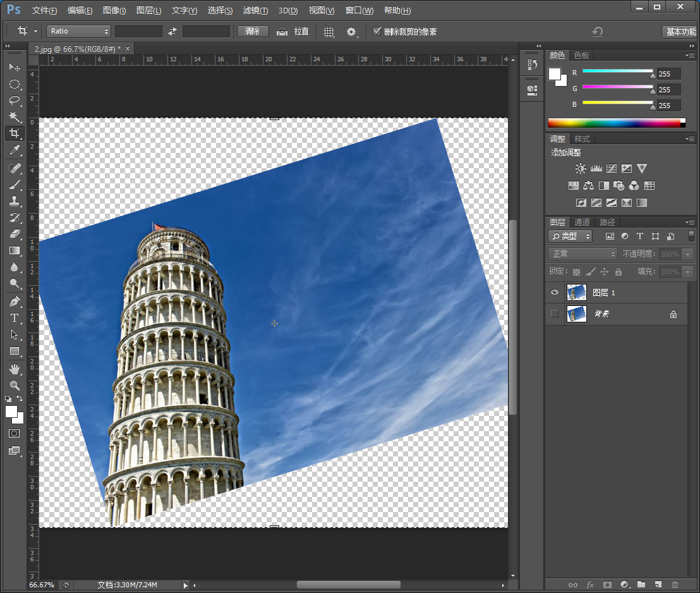Open the Ratio crop preset dropdown
This screenshot has height=593, width=700.
78,31
